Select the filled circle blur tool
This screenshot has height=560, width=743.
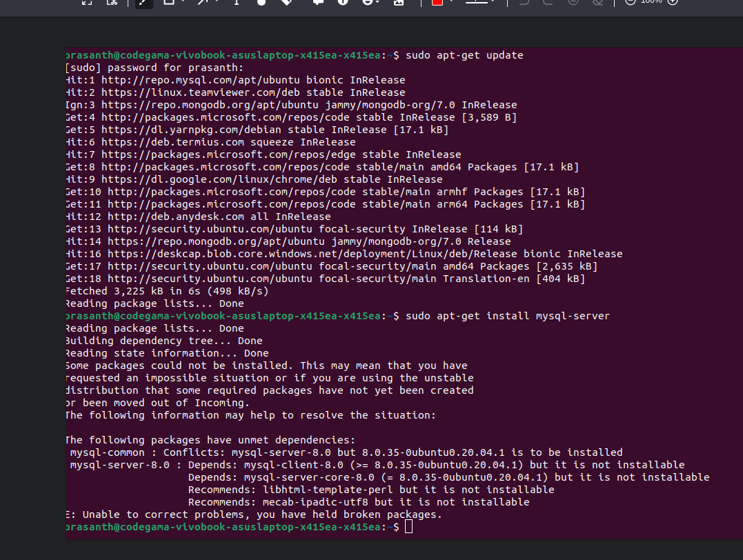(261, 3)
